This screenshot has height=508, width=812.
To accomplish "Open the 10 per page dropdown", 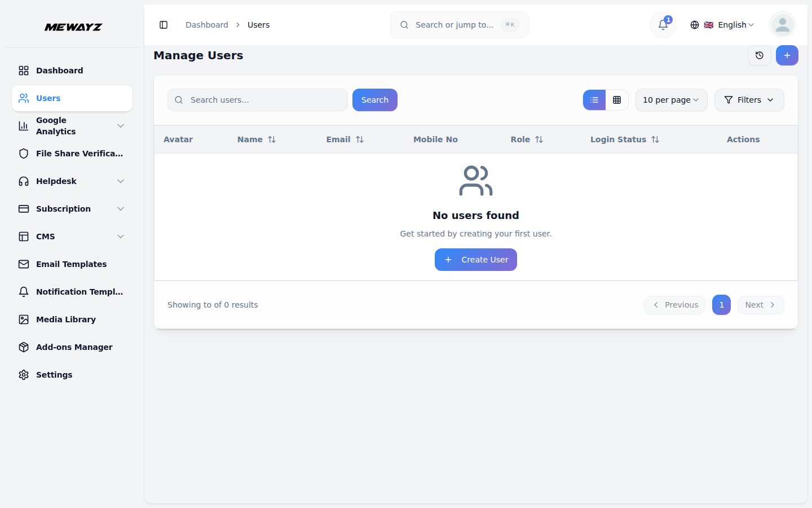I will [671, 100].
